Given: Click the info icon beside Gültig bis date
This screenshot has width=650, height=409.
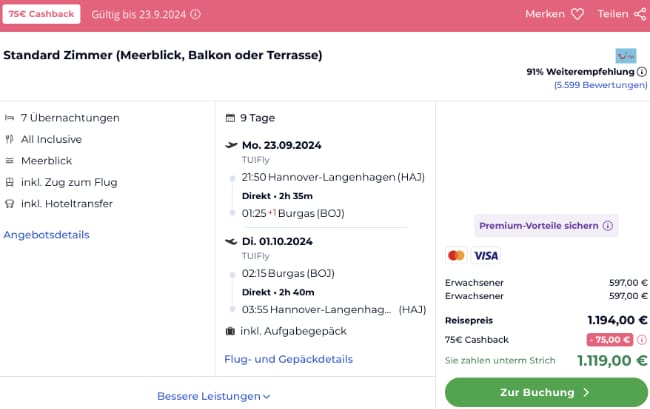Looking at the screenshot, I should coord(195,15).
